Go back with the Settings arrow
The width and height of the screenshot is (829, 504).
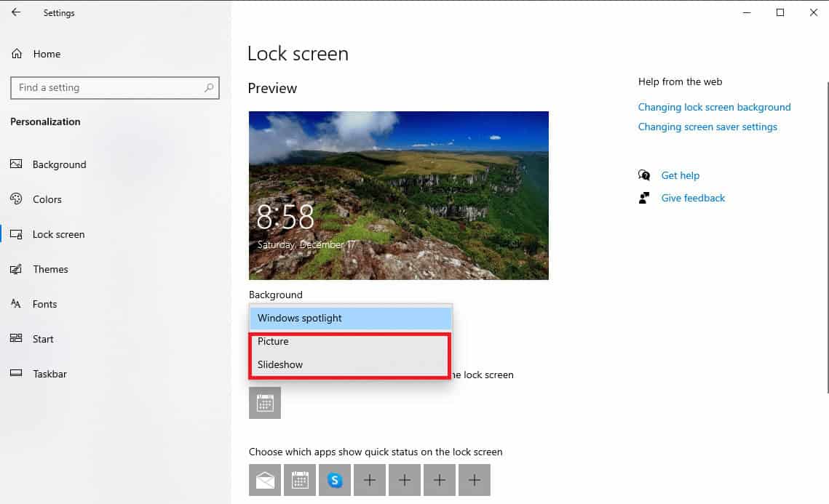pyautogui.click(x=16, y=12)
